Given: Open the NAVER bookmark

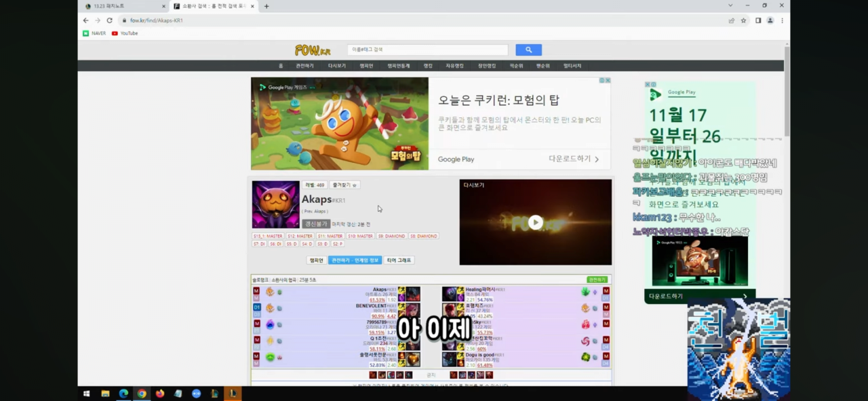Looking at the screenshot, I should (94, 33).
